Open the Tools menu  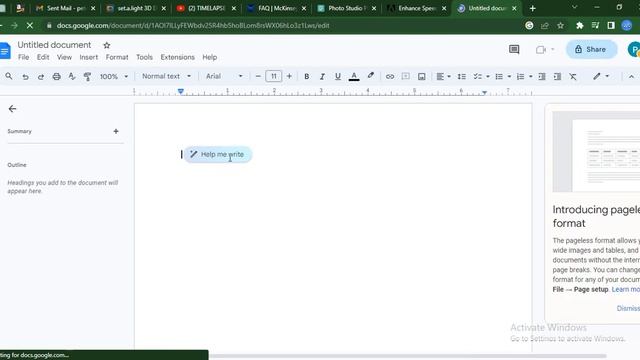point(144,57)
